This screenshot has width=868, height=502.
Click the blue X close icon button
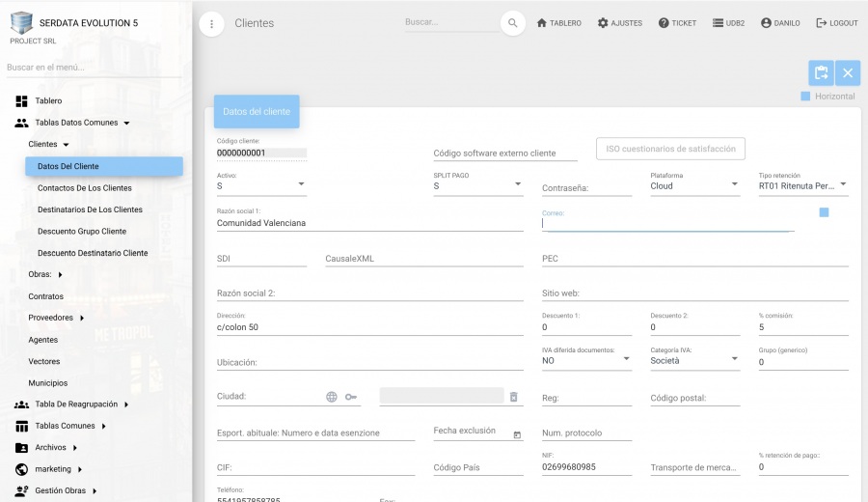pyautogui.click(x=848, y=73)
